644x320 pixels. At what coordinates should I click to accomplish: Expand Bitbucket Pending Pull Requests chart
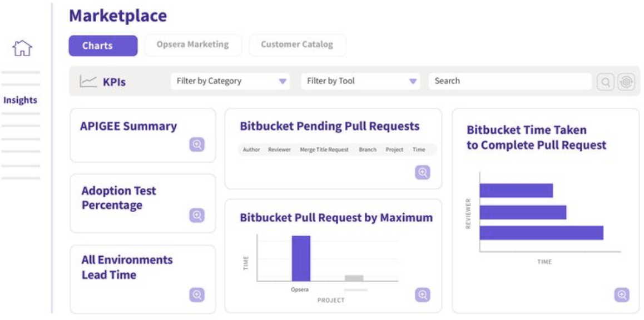point(423,172)
